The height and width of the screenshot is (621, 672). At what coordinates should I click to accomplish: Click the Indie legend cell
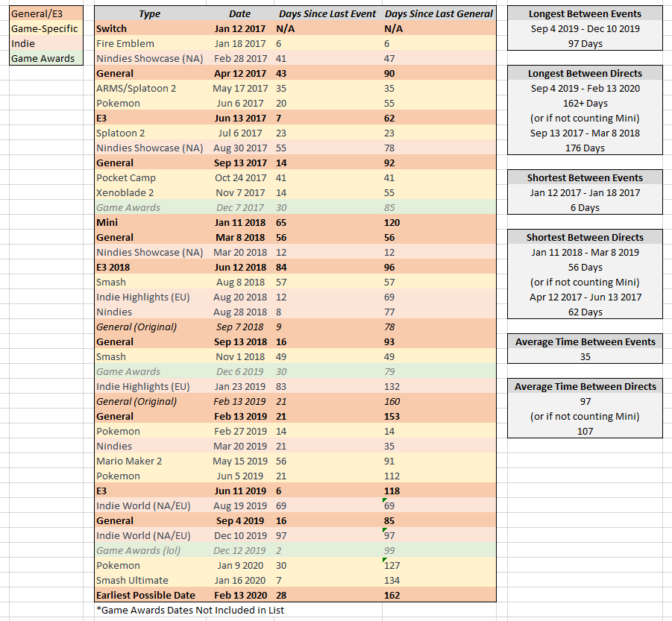point(42,43)
